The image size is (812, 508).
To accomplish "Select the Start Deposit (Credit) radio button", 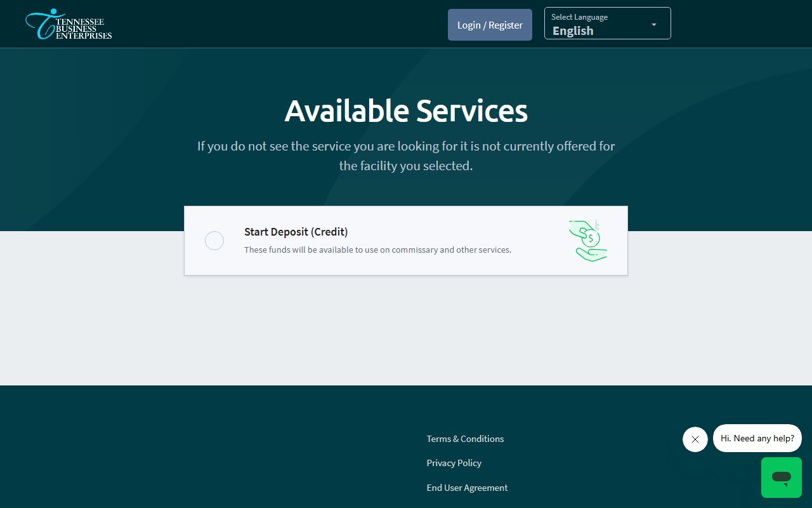I will pos(214,241).
